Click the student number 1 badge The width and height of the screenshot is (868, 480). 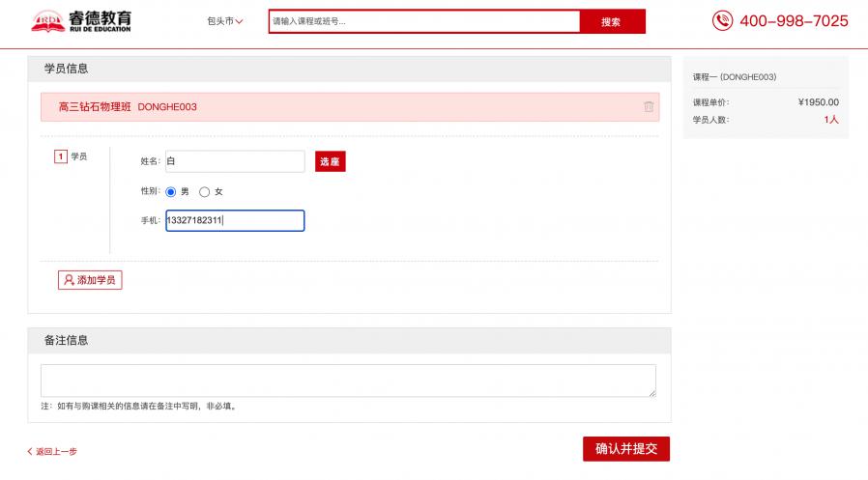pyautogui.click(x=61, y=156)
